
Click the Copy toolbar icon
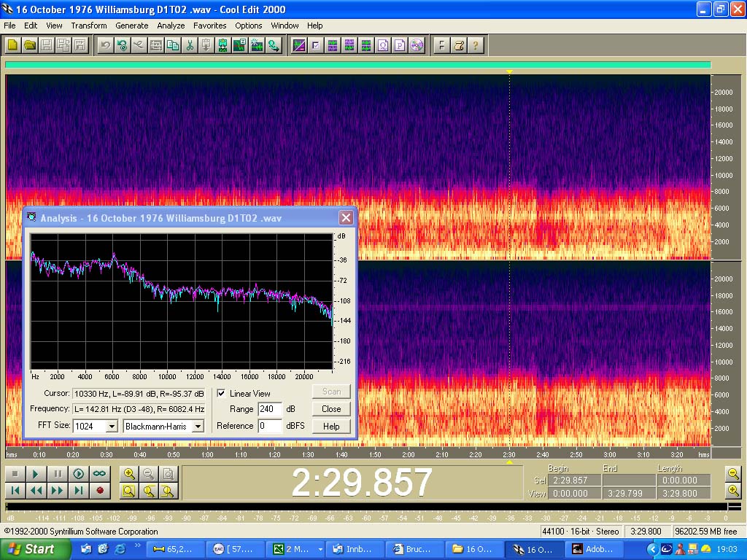tap(173, 45)
